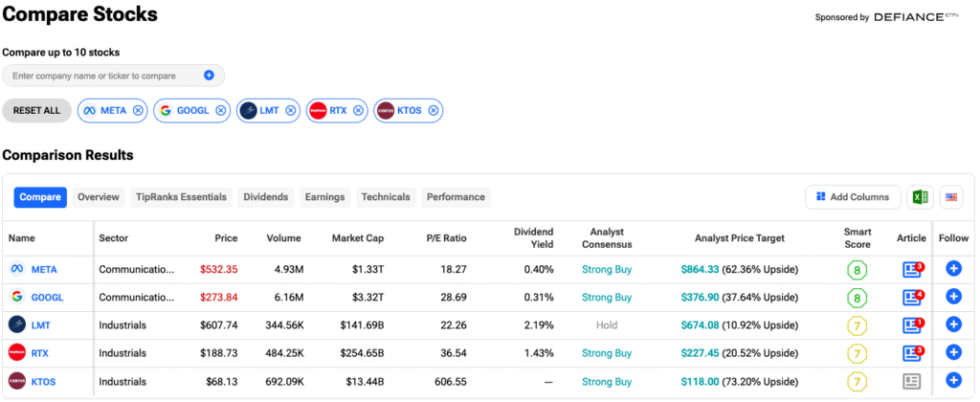Click the Add Columns button
The width and height of the screenshot is (980, 402).
tap(853, 197)
